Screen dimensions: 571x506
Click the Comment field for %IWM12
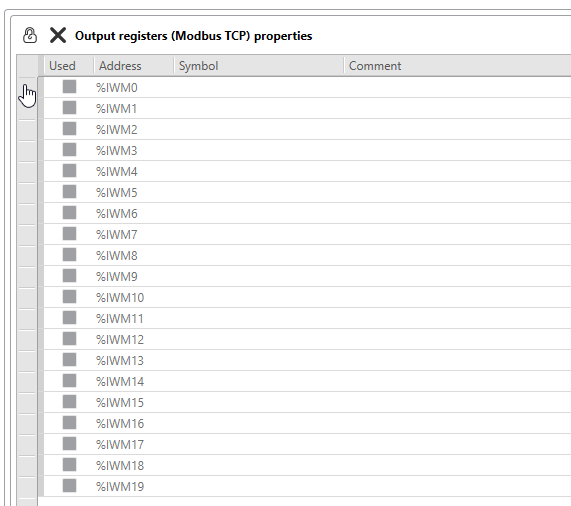coord(457,339)
